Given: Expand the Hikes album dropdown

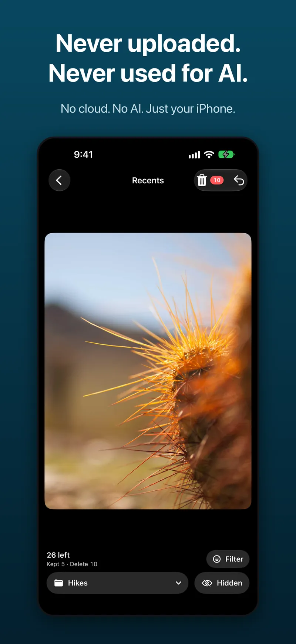Looking at the screenshot, I should 118,583.
